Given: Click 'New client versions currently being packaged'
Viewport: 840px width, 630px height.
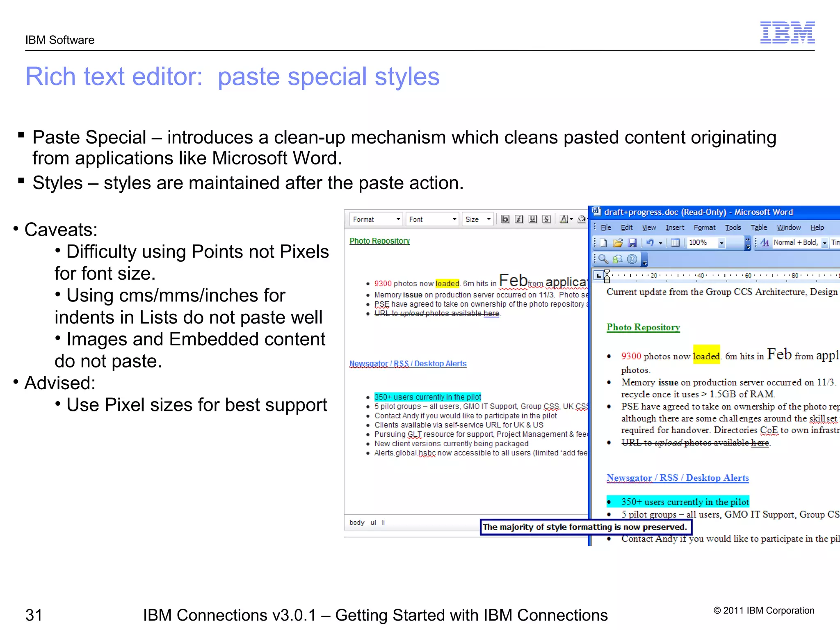Looking at the screenshot, I should (451, 443).
